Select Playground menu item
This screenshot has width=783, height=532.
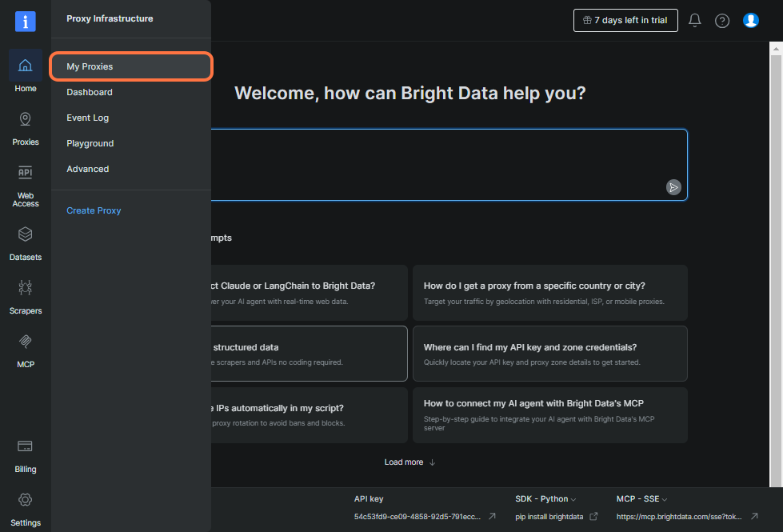(x=90, y=143)
